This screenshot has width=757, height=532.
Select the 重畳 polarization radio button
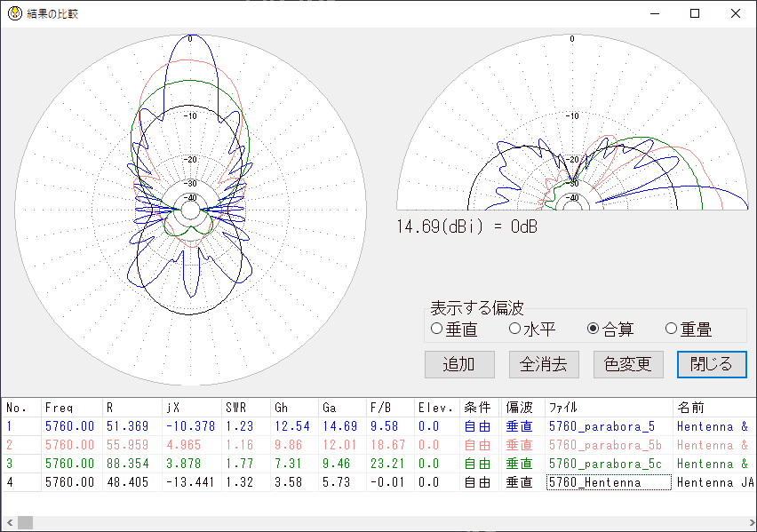pos(671,330)
